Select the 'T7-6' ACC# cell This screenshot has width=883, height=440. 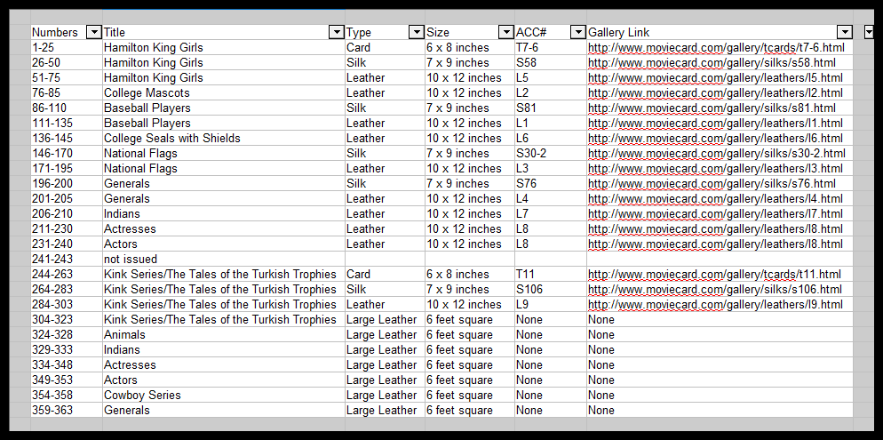click(550, 48)
